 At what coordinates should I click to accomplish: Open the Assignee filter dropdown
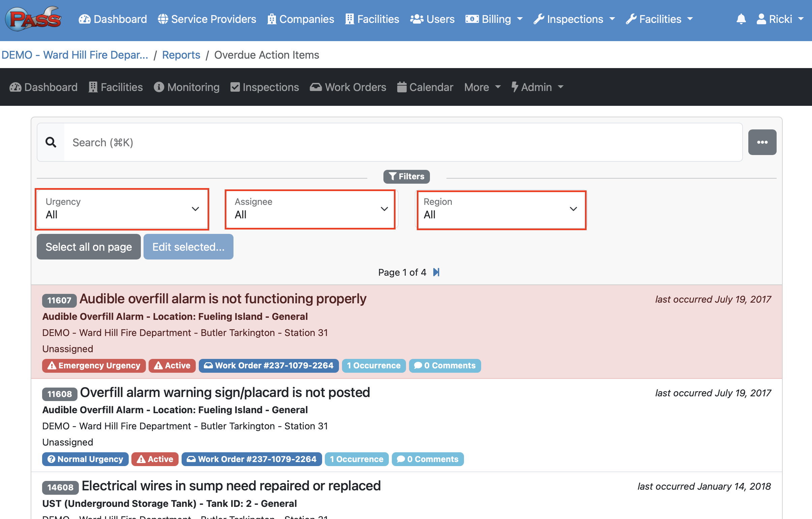click(x=310, y=209)
